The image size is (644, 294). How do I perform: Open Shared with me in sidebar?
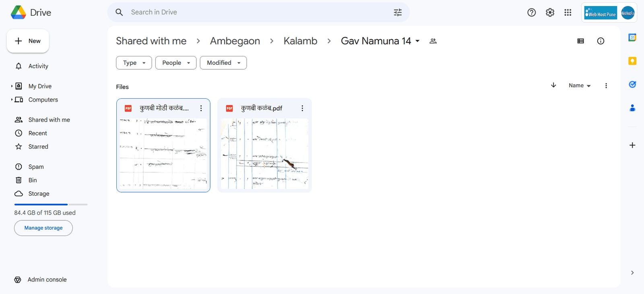click(49, 120)
